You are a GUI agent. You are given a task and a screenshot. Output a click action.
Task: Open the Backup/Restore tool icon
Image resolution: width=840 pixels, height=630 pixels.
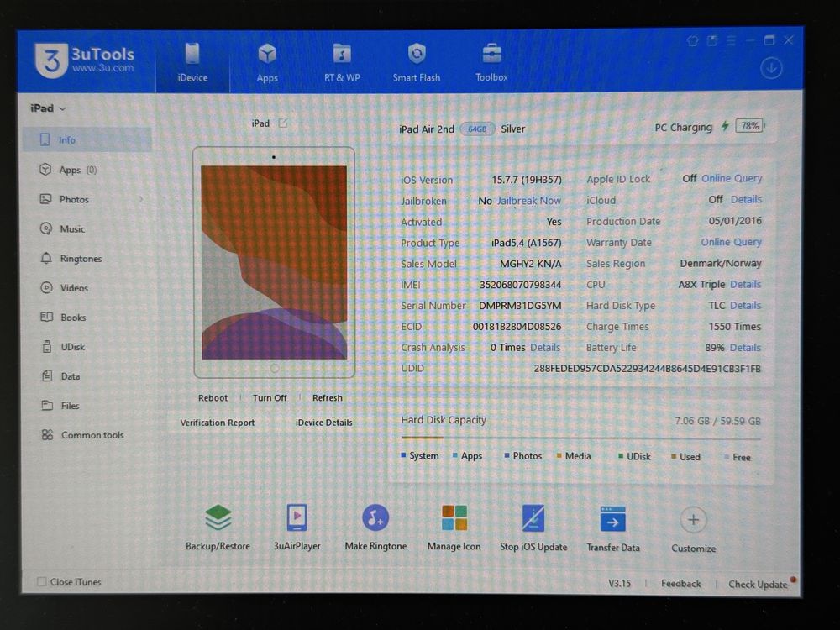coord(218,517)
